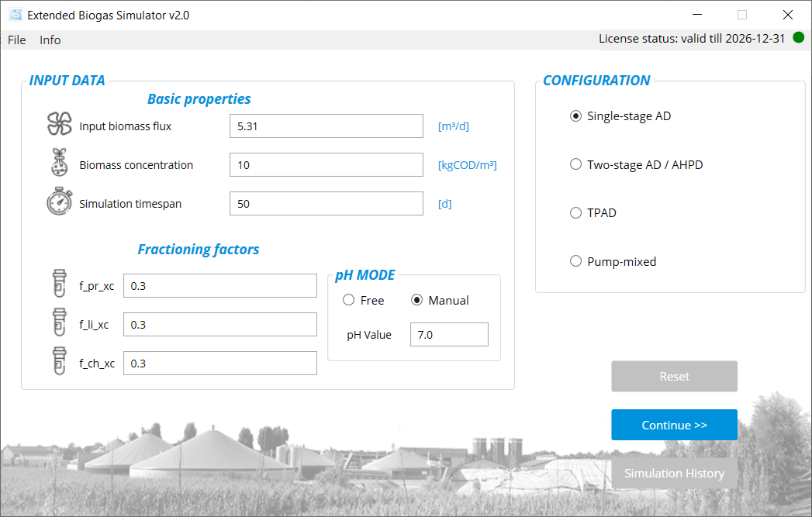Click the test tube icon next to f_ch_xc
812x517 pixels.
tap(60, 360)
